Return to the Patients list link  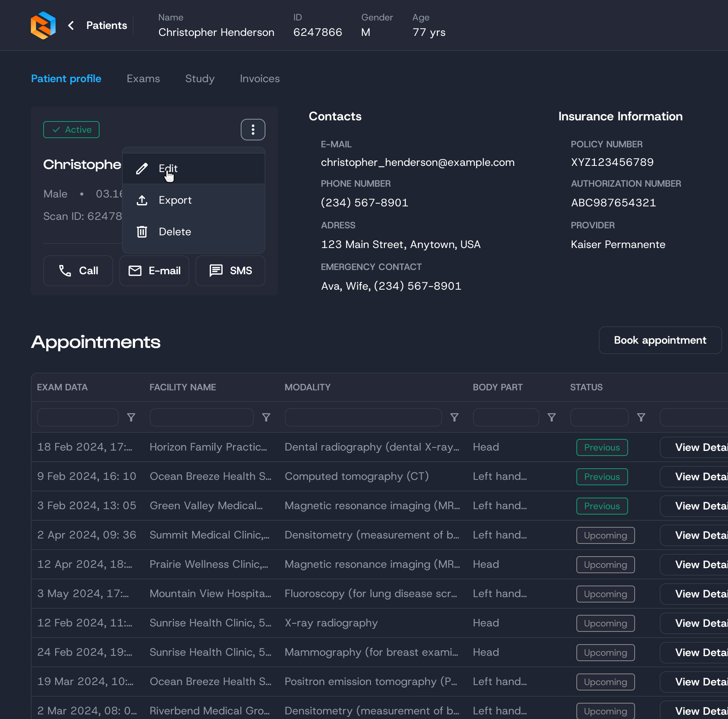(x=107, y=25)
